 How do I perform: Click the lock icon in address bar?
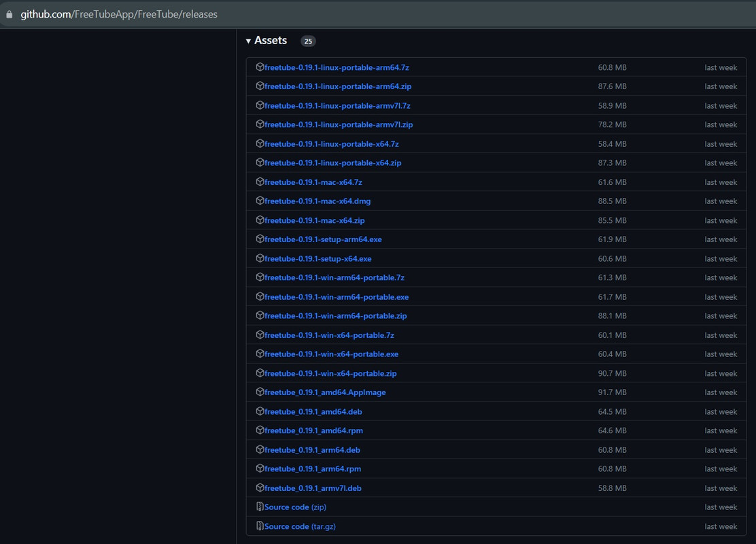pos(9,14)
